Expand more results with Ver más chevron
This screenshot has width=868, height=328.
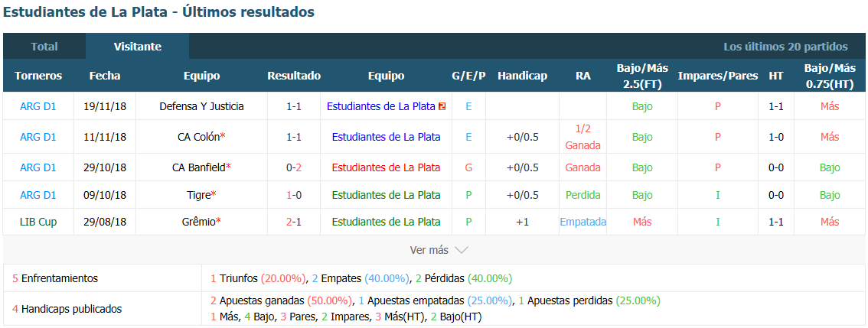439,250
